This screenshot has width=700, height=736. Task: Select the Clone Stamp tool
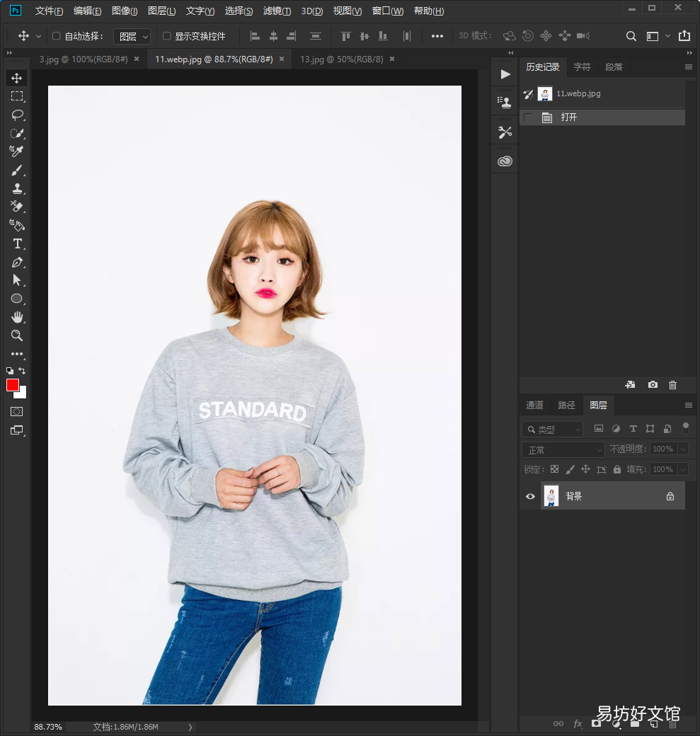pyautogui.click(x=17, y=188)
